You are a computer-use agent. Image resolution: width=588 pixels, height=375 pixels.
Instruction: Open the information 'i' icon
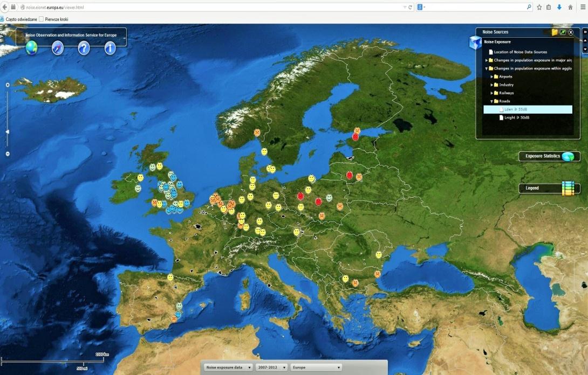tap(110, 48)
